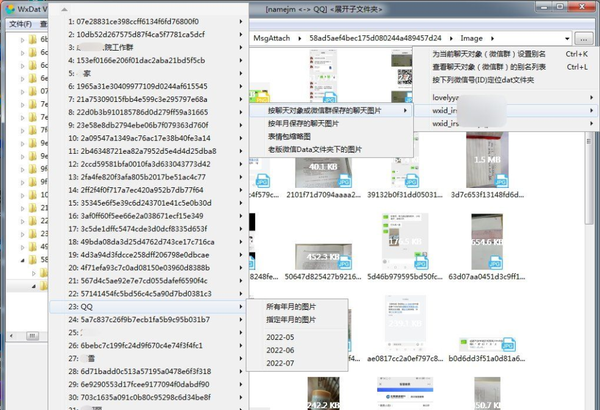Click the Image breadcrumb segment
Image resolution: width=600 pixels, height=410 pixels.
471,38
